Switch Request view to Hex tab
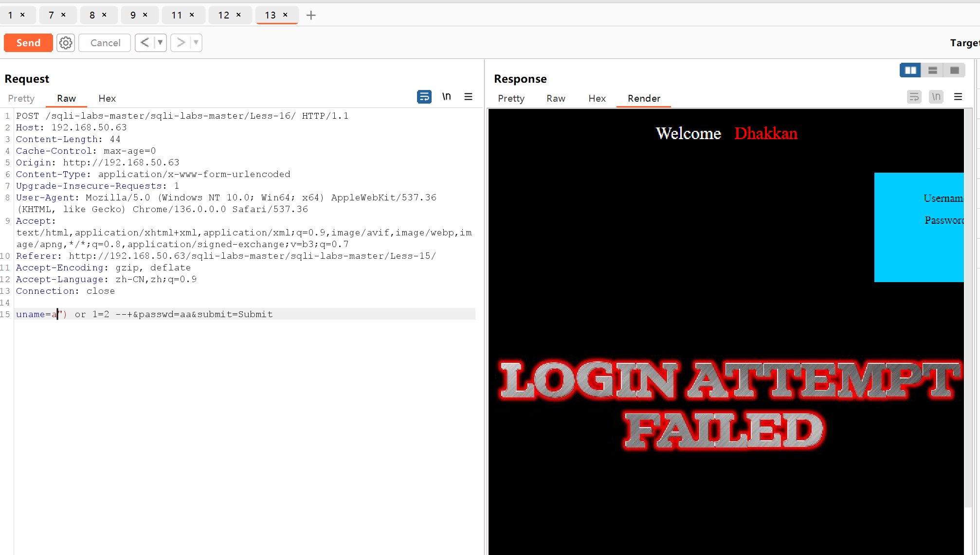The height and width of the screenshot is (555, 980). click(107, 98)
